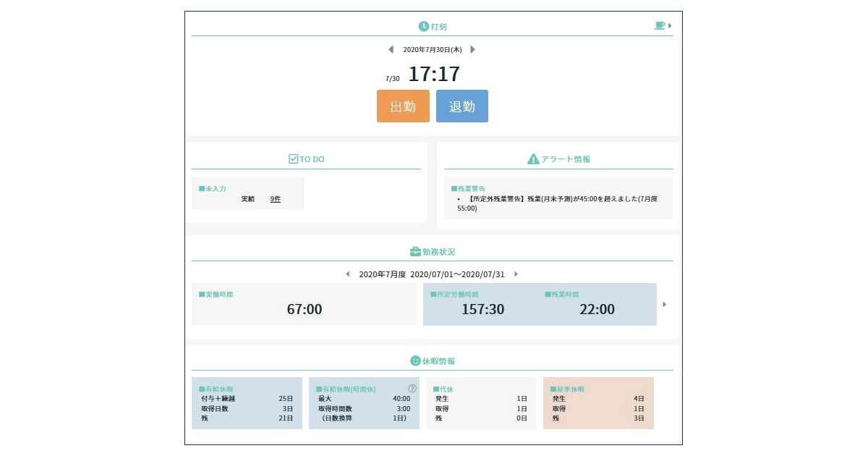868x456 pixels.
Task: Click the clock icon in the 打刻 header
Action: click(422, 25)
